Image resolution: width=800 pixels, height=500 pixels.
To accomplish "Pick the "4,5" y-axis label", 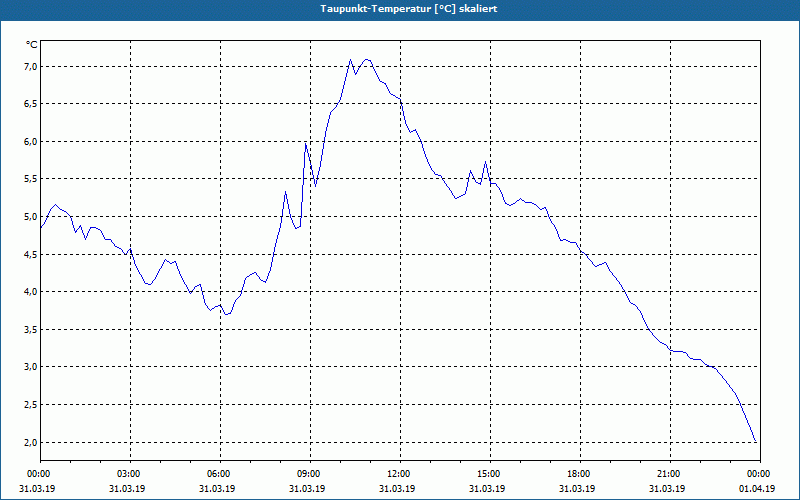I will (31, 254).
